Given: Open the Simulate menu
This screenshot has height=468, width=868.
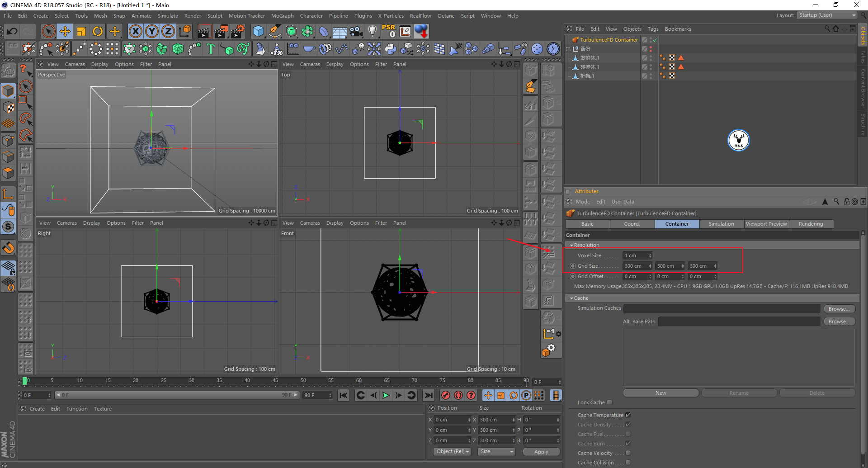Looking at the screenshot, I should (168, 16).
